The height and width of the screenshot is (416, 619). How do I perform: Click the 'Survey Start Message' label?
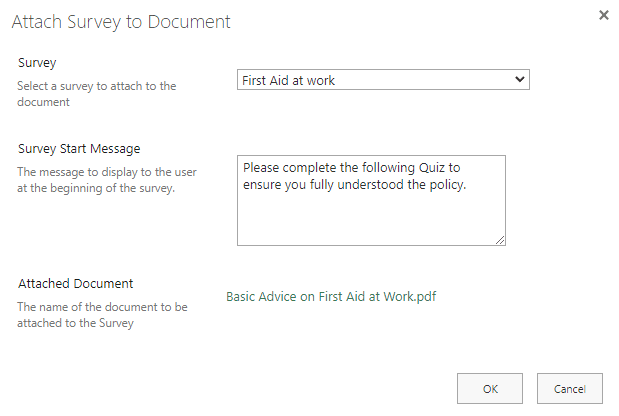click(x=79, y=149)
